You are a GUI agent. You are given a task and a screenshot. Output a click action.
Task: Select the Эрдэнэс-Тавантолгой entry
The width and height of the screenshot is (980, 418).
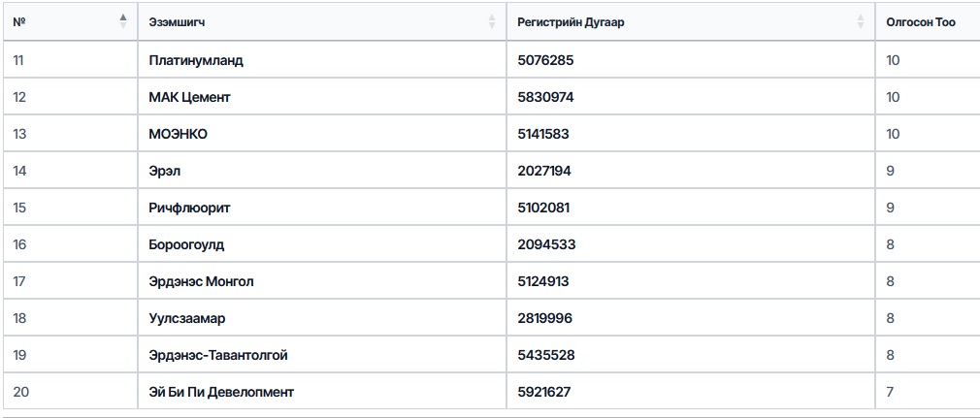point(218,356)
